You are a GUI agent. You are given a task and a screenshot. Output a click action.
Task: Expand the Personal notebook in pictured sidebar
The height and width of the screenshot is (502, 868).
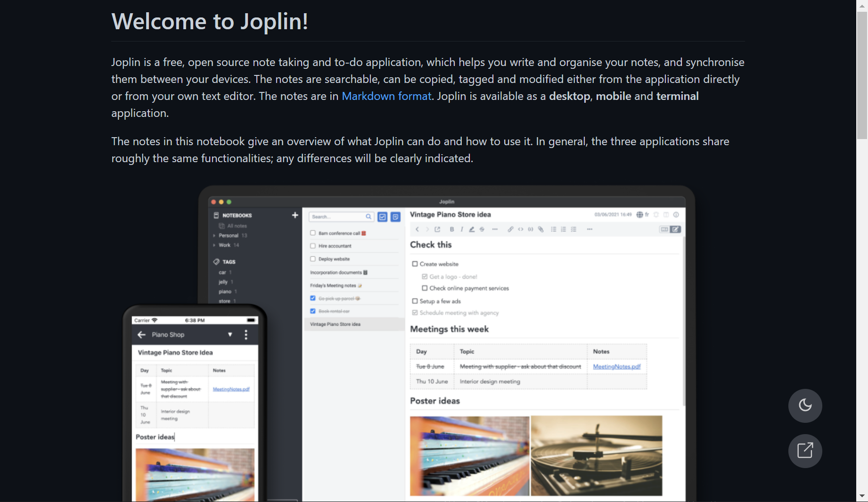click(x=214, y=235)
